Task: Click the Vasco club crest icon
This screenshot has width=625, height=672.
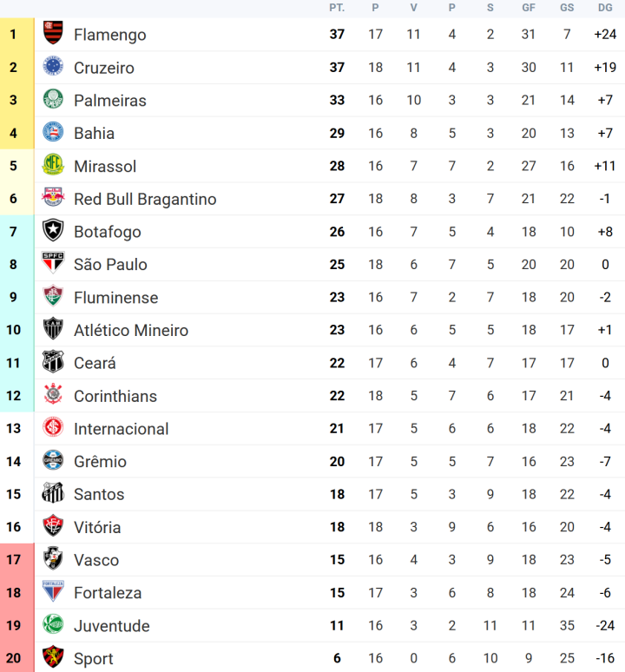Action: click(53, 560)
